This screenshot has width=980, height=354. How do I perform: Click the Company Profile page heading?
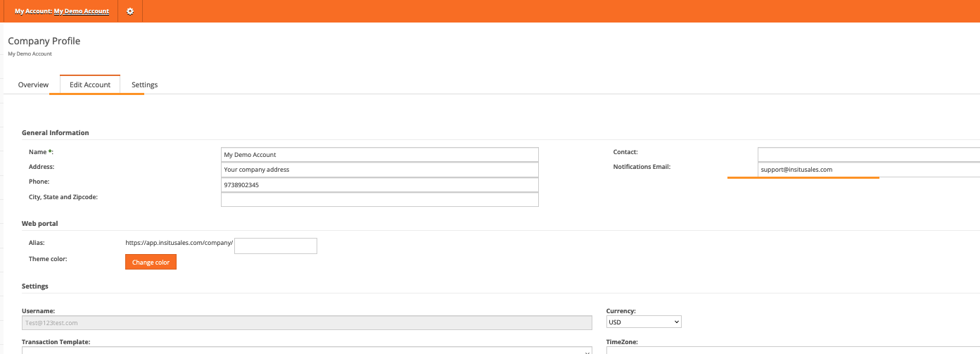44,41
